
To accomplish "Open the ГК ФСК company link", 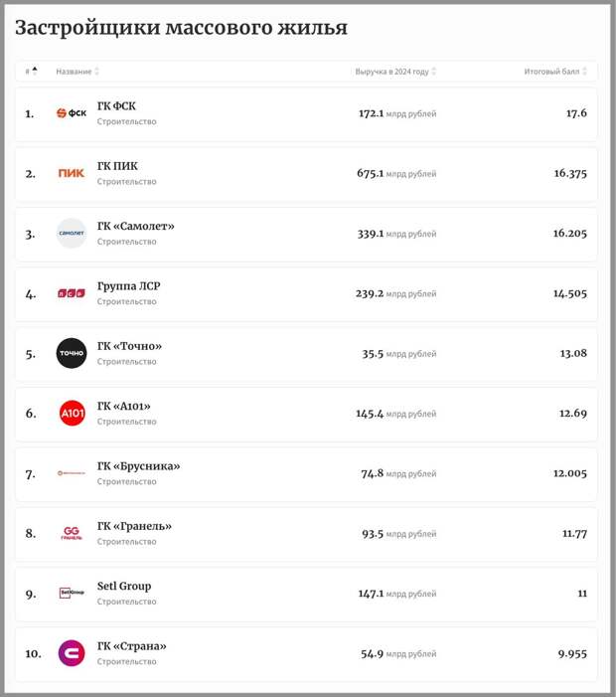I will click(x=117, y=105).
